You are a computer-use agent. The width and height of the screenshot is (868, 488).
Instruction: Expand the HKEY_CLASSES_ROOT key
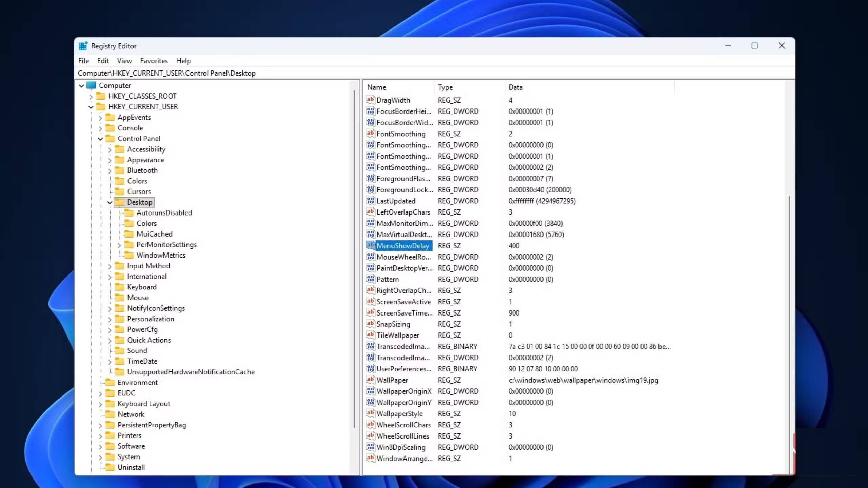[91, 96]
